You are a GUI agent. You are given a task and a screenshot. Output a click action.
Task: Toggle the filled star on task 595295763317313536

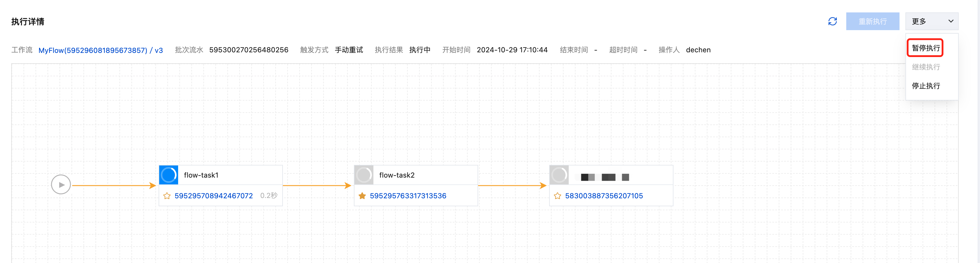point(362,196)
